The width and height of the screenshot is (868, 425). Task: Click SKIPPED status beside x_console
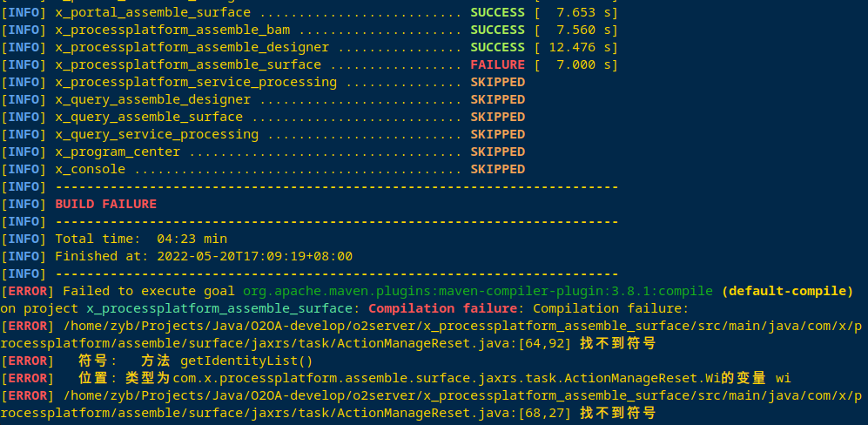[497, 169]
